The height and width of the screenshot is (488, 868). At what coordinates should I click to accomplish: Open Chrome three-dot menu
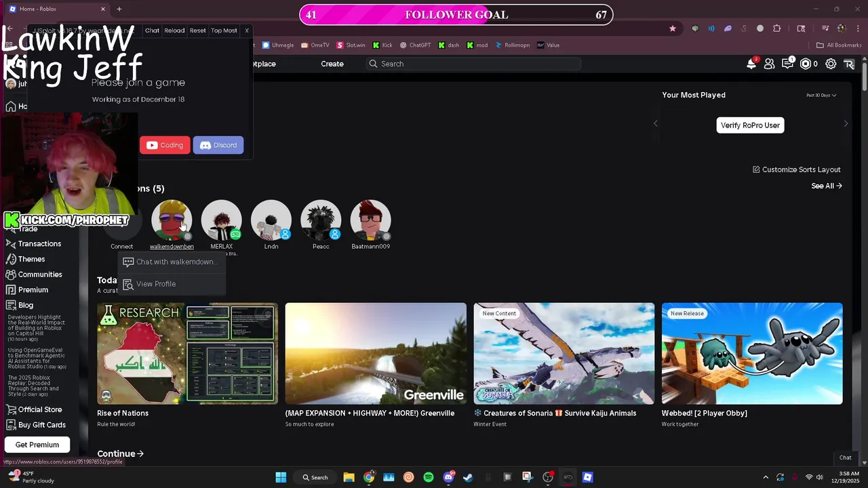(856, 28)
